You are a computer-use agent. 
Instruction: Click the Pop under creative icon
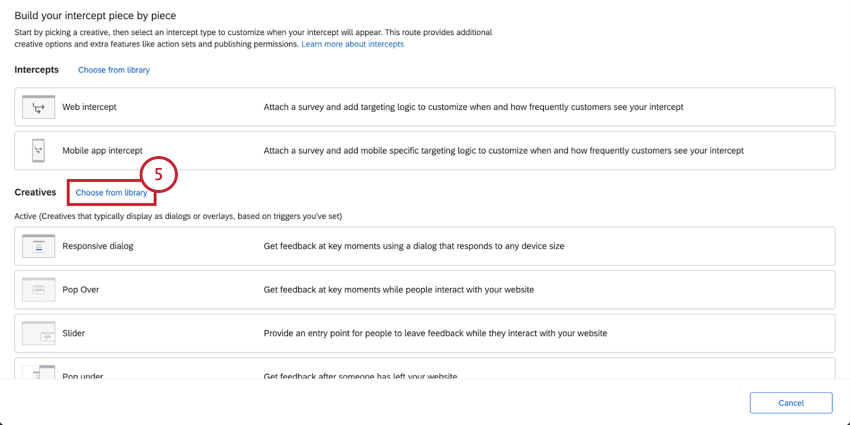click(38, 374)
